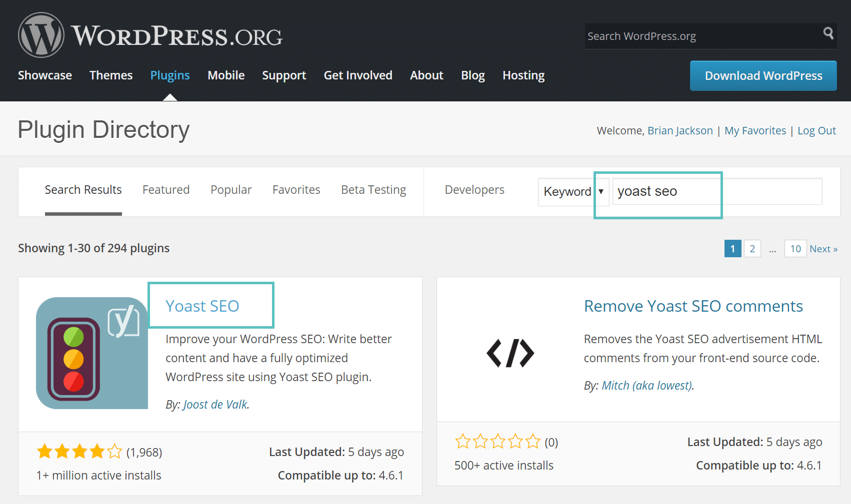Click the first empty star under Remove Yoast SEO comments
851x504 pixels.
coord(463,442)
